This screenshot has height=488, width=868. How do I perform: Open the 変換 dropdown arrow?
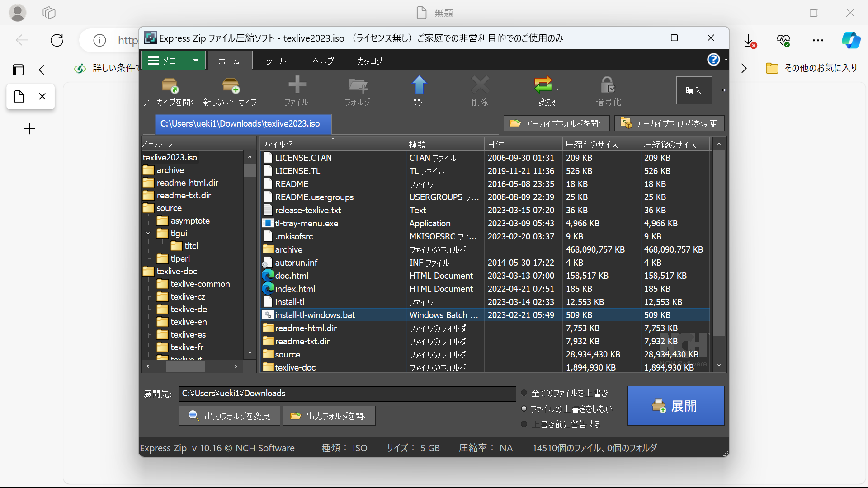[x=557, y=90]
